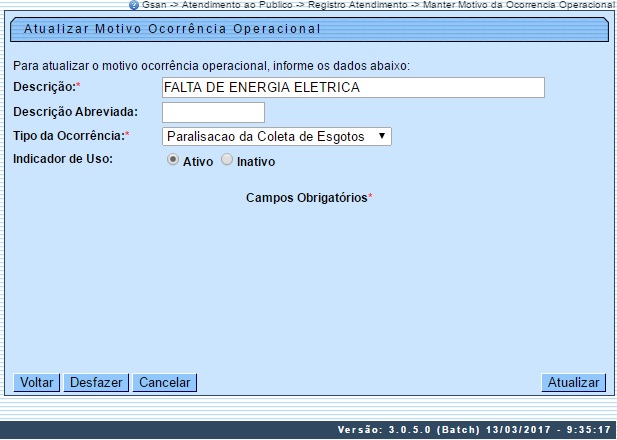Image resolution: width=617 pixels, height=440 pixels.
Task: Click the Descrição Abreviada input field
Action: pyautogui.click(x=213, y=113)
